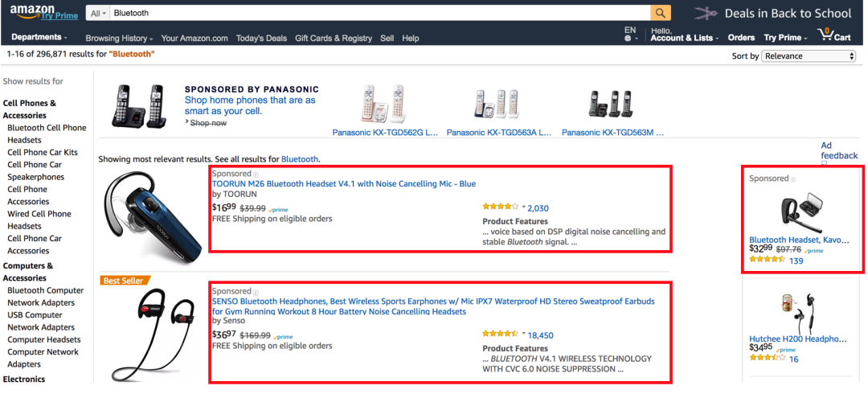
Task: Open 16 reviews link for Hutchee H200
Action: [x=794, y=359]
